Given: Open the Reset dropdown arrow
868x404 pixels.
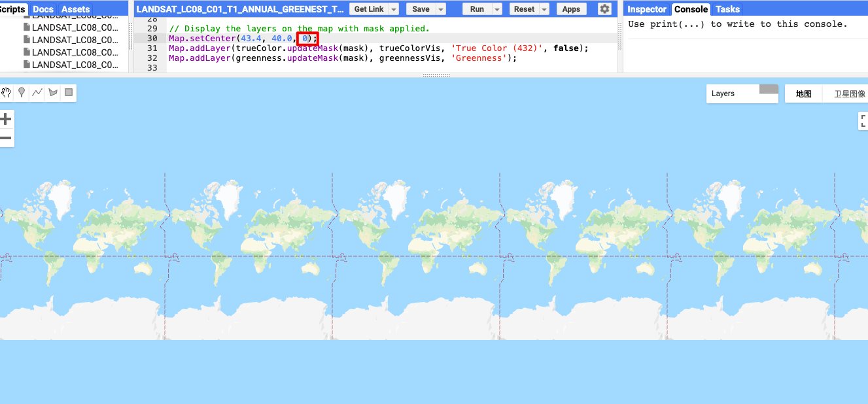Looking at the screenshot, I should coord(545,9).
